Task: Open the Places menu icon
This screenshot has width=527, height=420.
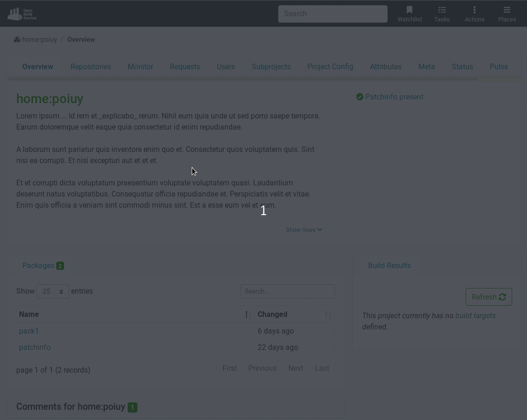Action: coord(507,10)
